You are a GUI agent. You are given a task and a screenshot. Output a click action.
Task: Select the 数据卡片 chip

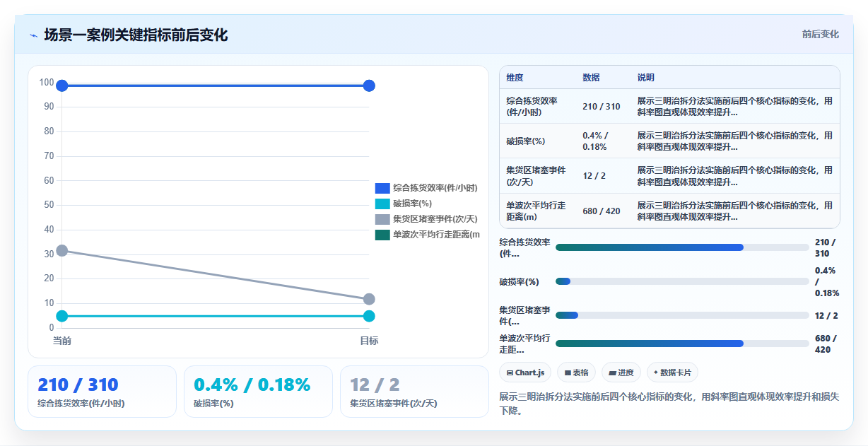(672, 372)
